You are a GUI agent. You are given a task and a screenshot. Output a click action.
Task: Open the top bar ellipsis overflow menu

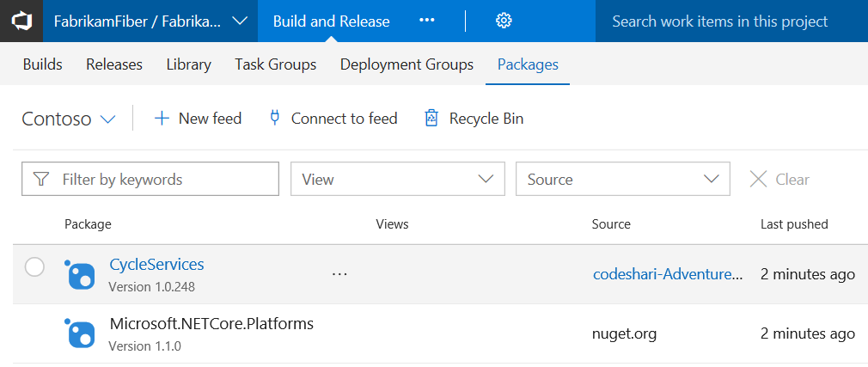(x=427, y=21)
